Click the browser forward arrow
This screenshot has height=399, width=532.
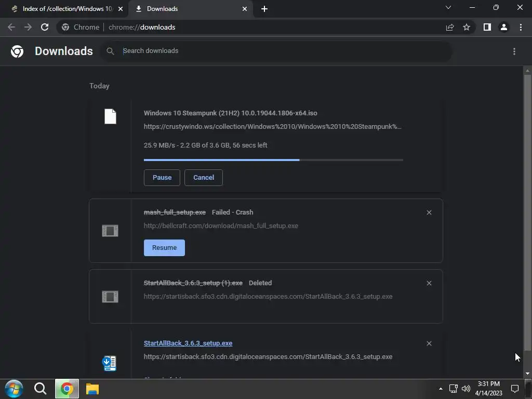[28, 27]
